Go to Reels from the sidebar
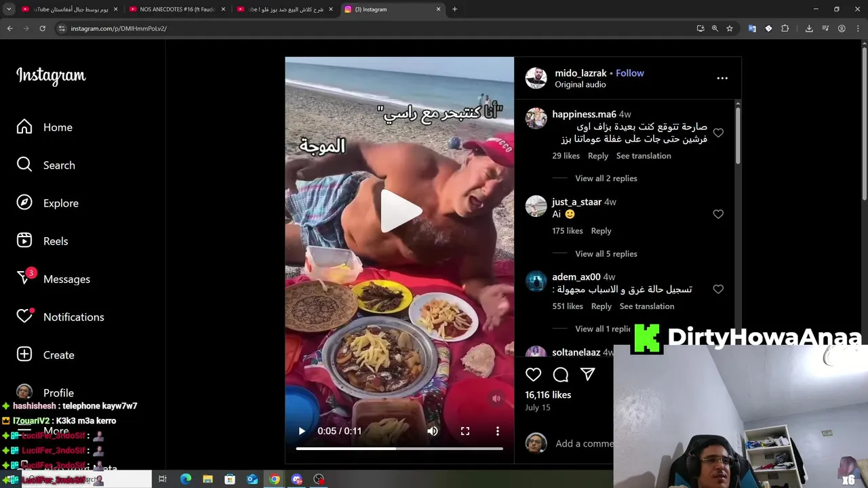The height and width of the screenshot is (488, 868). click(x=42, y=241)
